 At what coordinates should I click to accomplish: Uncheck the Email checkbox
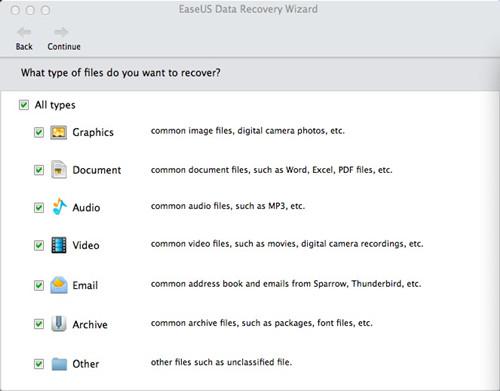point(39,285)
